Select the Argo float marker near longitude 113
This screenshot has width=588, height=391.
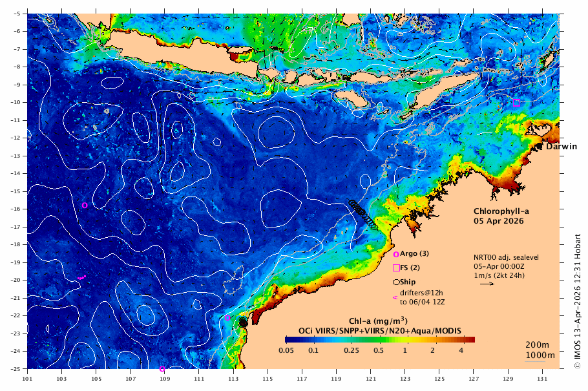[x=227, y=318]
